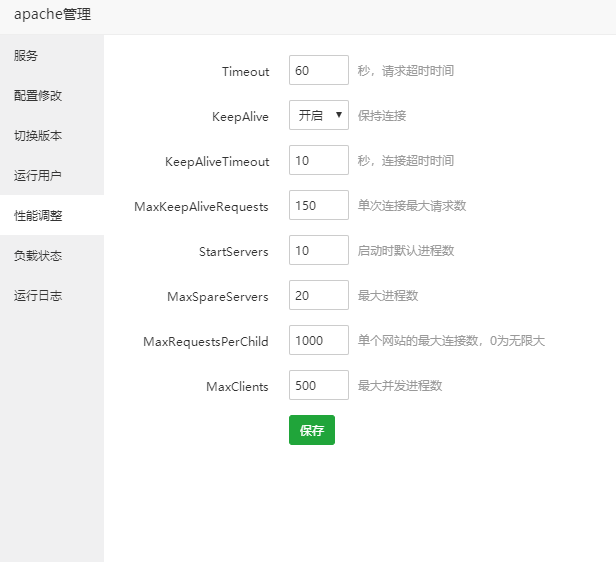Switch to 配置修改 tab
Screen dimensions: 616x562
tap(52, 95)
